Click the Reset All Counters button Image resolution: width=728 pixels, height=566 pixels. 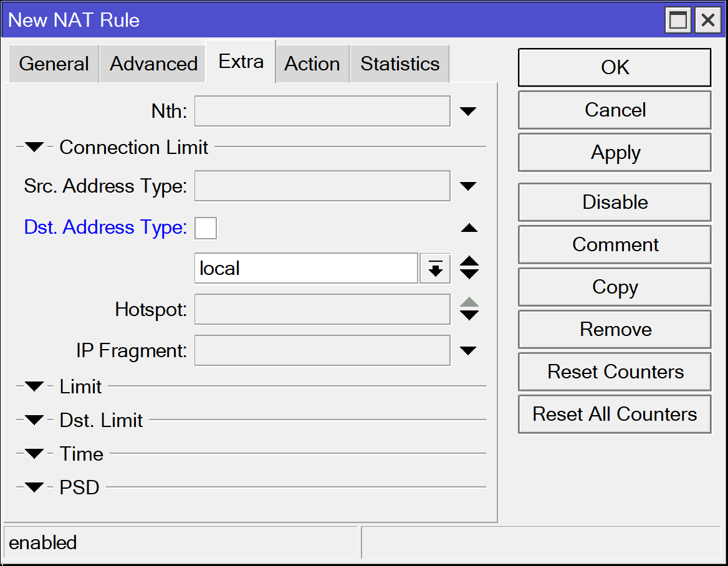point(615,415)
